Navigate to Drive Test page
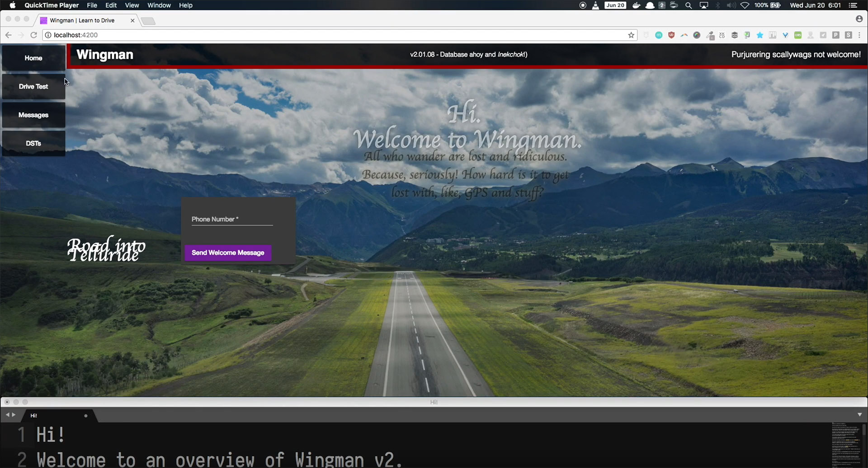This screenshot has width=868, height=468. click(33, 86)
